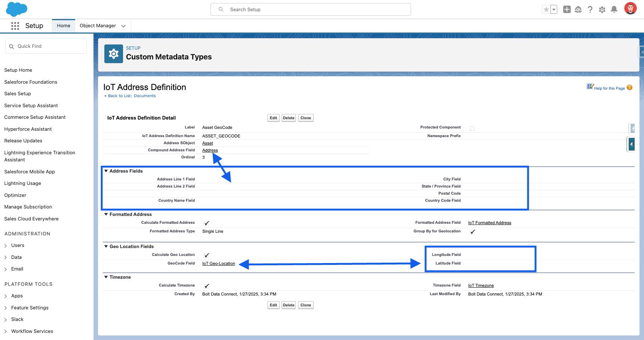Click the top Edit button
644x340 pixels.
pos(273,118)
